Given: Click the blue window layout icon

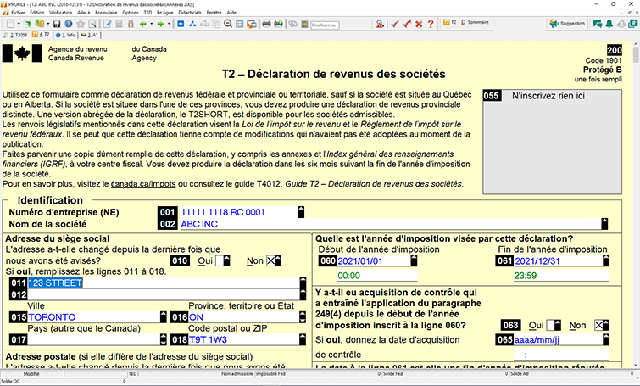Looking at the screenshot, I should pos(240,24).
